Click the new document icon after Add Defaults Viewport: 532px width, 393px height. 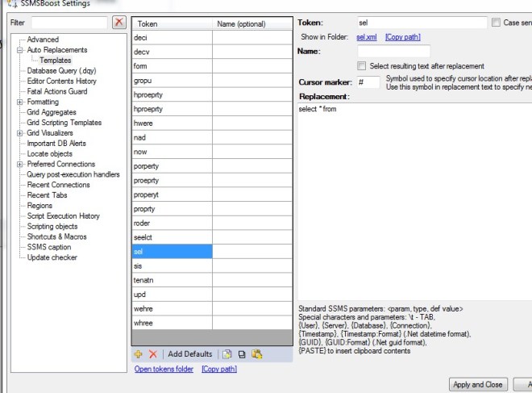coord(227,354)
